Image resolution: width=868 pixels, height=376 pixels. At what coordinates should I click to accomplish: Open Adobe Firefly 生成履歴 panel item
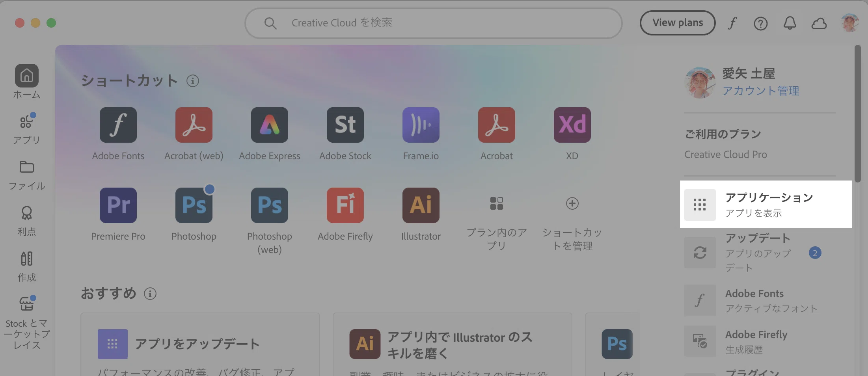pyautogui.click(x=759, y=341)
